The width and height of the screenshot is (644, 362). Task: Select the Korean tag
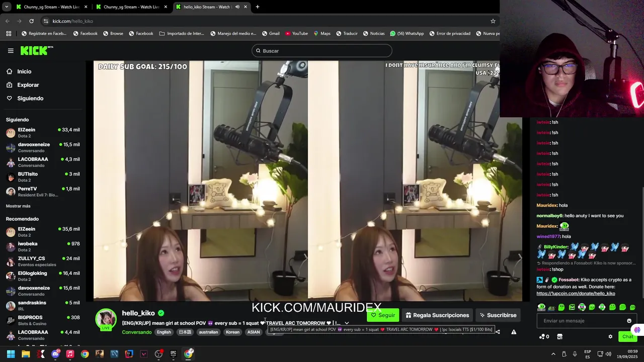232,332
